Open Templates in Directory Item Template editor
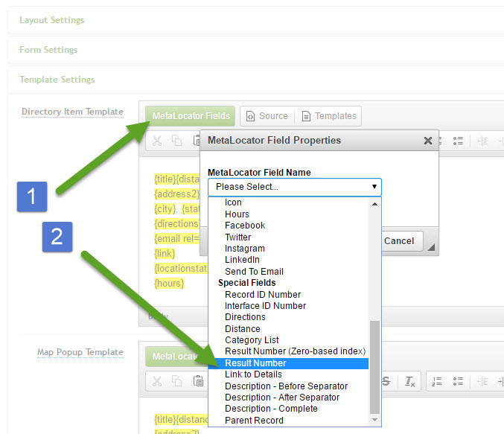This screenshot has width=504, height=434. point(329,115)
